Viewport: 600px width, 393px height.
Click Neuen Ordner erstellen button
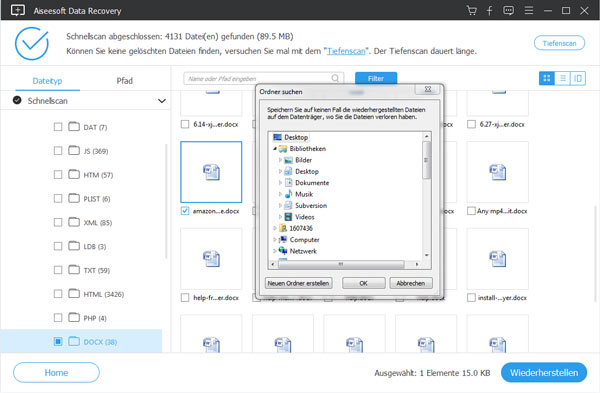pos(298,283)
